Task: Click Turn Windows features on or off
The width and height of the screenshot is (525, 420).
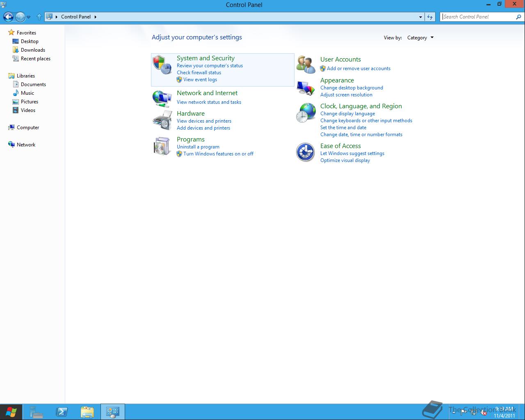Action: pos(218,154)
